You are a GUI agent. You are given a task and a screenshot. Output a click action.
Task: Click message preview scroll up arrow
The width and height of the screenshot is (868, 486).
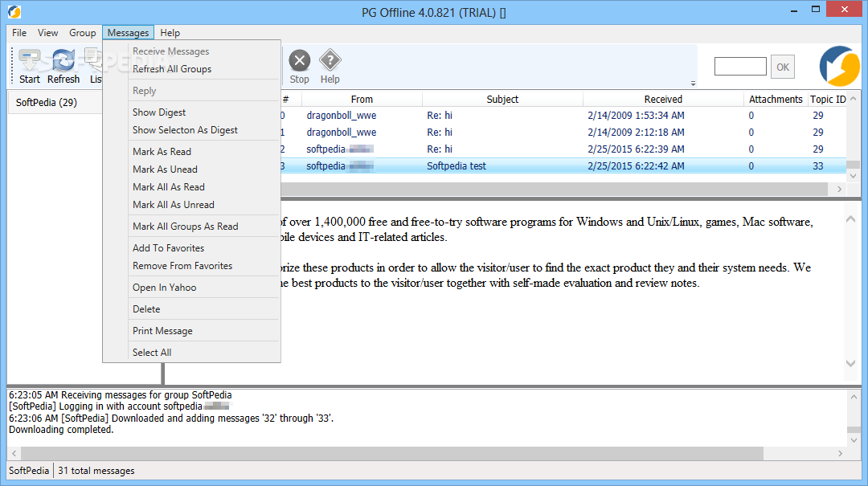coord(851,219)
